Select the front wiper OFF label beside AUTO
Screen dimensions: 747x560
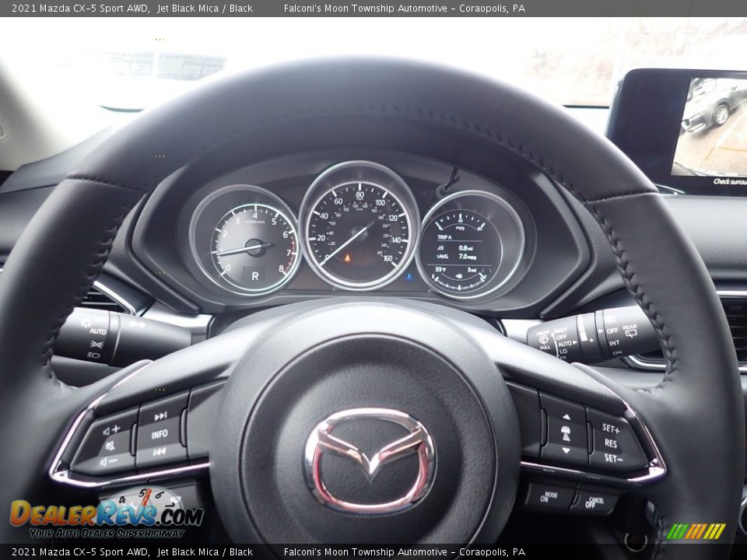tap(561, 337)
